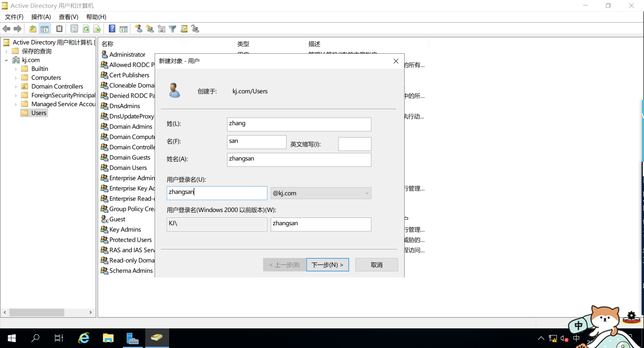
Task: Open Internet Explorer from the taskbar
Action: point(84,338)
